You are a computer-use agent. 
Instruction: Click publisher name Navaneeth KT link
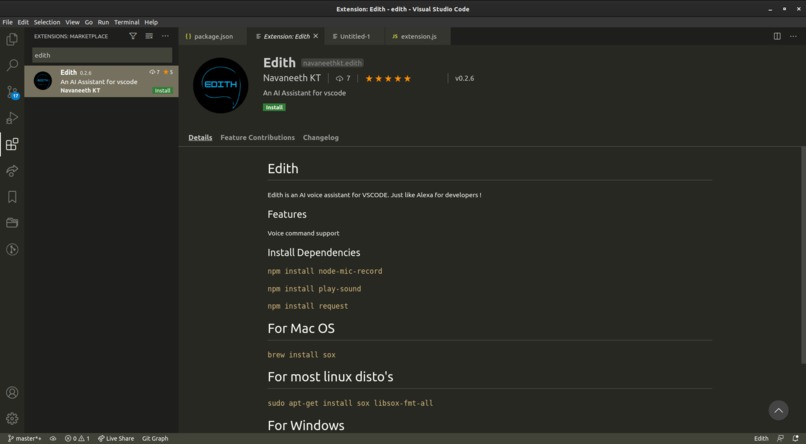(x=292, y=78)
